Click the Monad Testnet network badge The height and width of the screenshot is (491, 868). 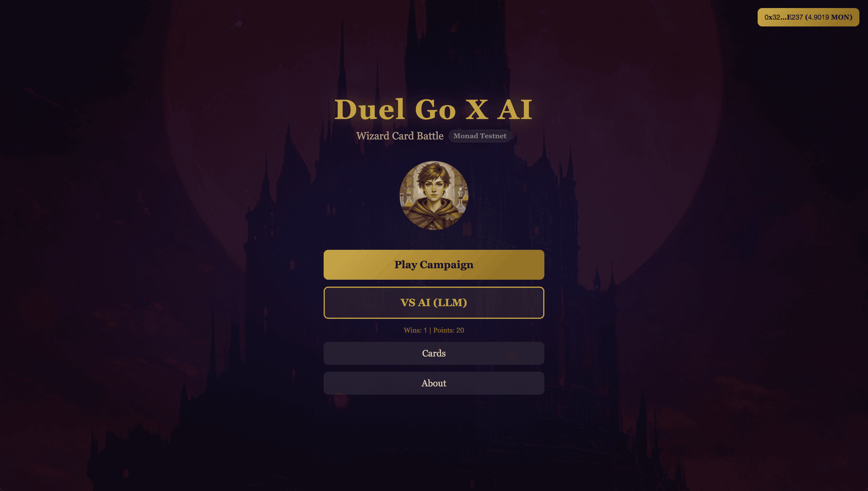(x=480, y=136)
